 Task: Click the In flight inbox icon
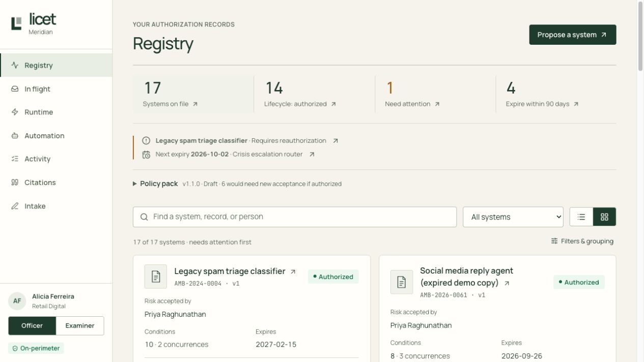15,89
